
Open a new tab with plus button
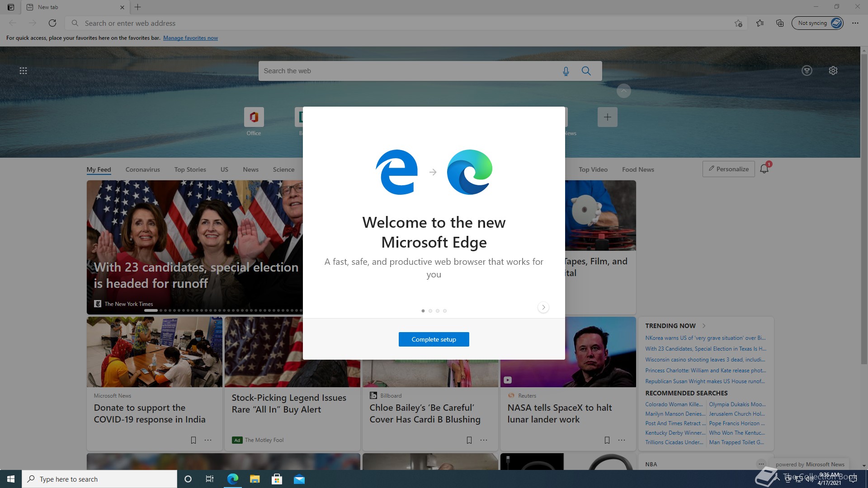pos(138,7)
